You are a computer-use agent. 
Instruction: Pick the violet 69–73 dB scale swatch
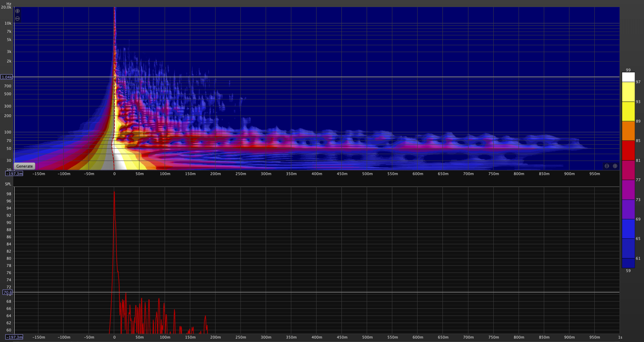(x=628, y=209)
